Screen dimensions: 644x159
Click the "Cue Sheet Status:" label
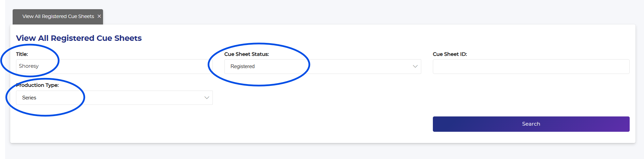[246, 54]
